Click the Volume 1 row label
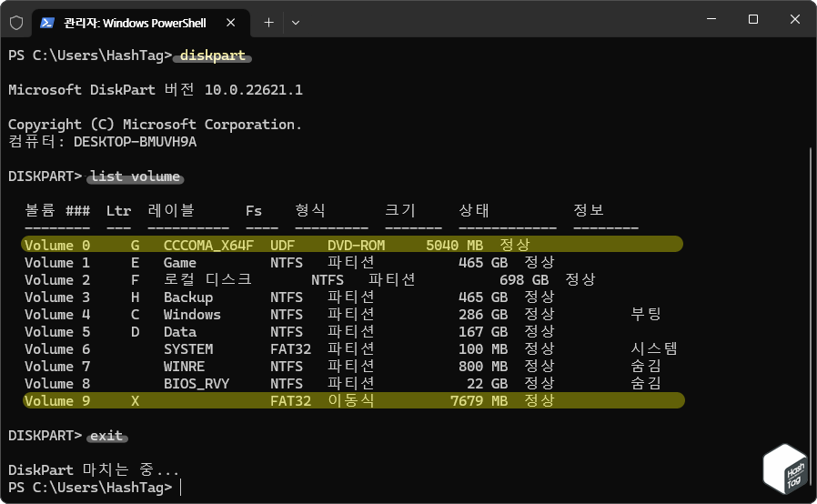 (x=57, y=263)
